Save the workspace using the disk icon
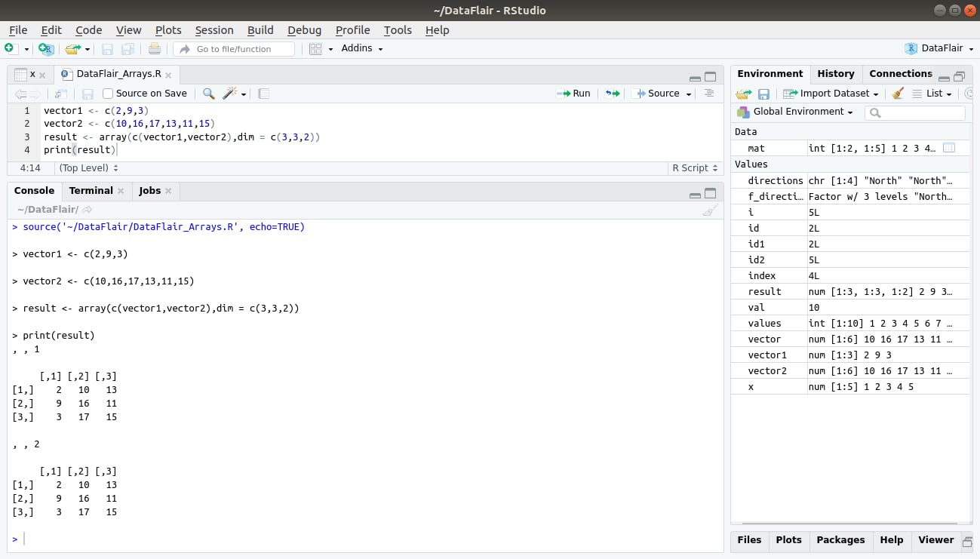 [763, 93]
